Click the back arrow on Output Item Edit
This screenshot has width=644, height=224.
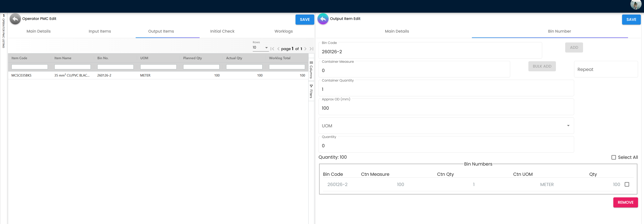click(323, 19)
